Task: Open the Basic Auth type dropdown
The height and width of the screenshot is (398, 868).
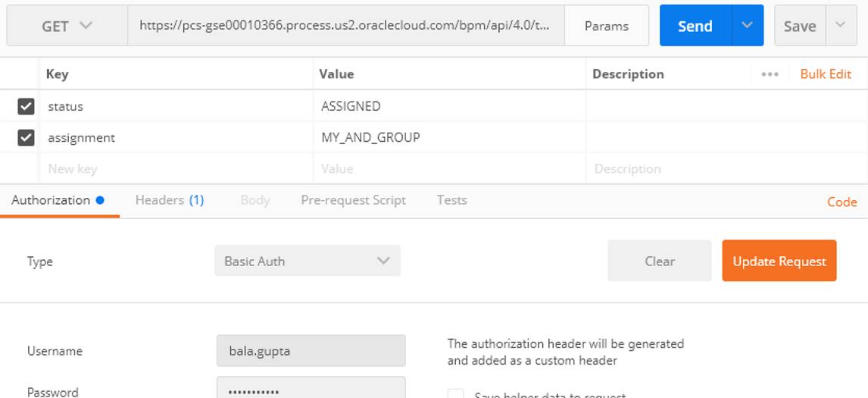Action: [307, 261]
